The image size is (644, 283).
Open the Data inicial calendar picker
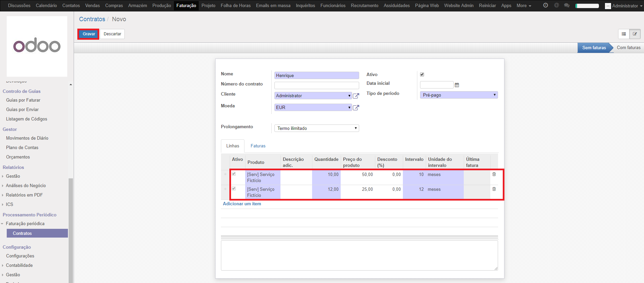[x=457, y=85]
